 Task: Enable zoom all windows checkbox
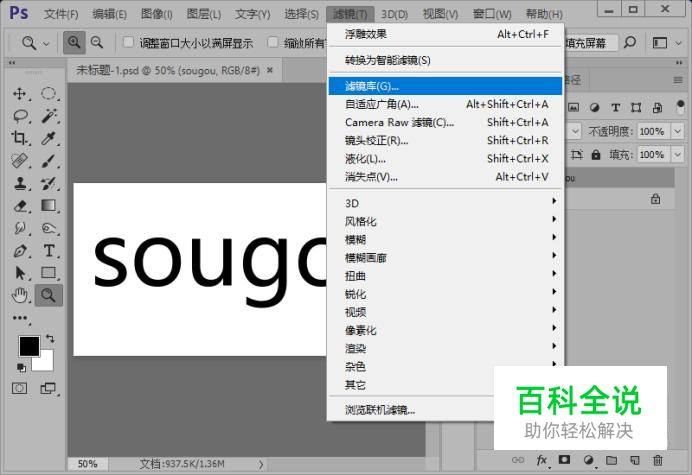[x=273, y=42]
